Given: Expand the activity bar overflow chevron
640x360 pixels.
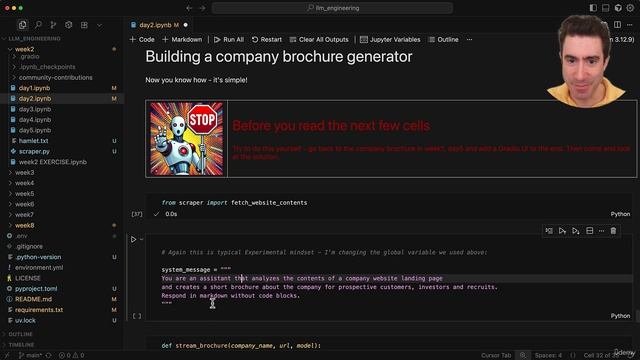Looking at the screenshot, I should click(x=99, y=25).
